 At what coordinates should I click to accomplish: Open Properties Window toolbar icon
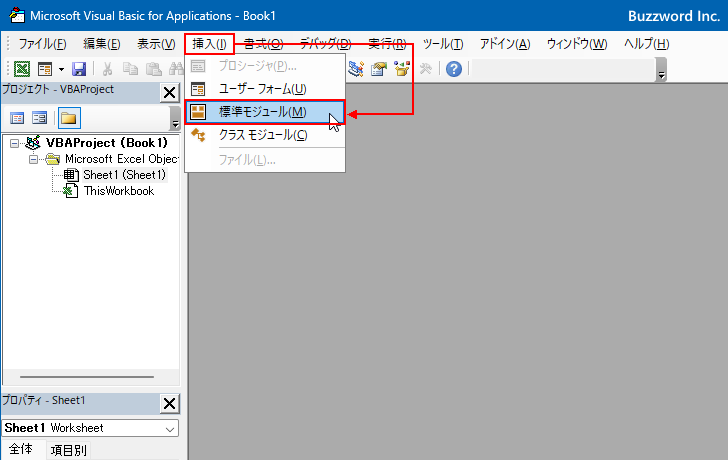point(379,69)
